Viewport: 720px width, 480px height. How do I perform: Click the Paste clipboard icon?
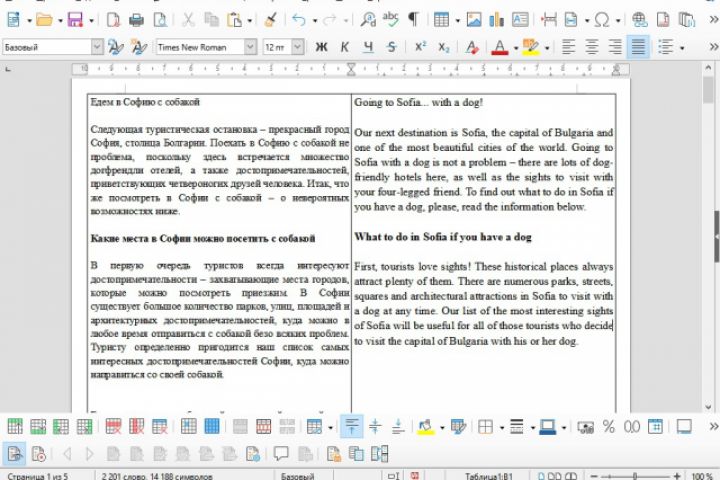235,20
